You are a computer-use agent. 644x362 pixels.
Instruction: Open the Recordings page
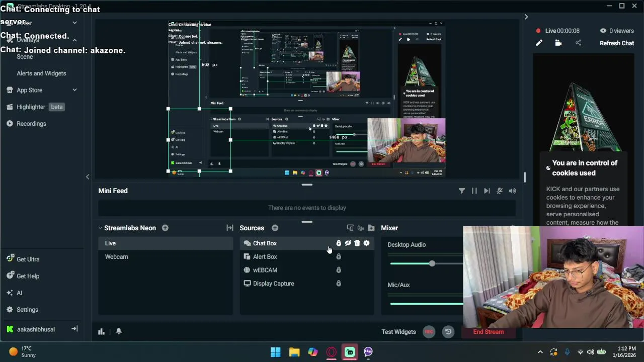pos(26,124)
